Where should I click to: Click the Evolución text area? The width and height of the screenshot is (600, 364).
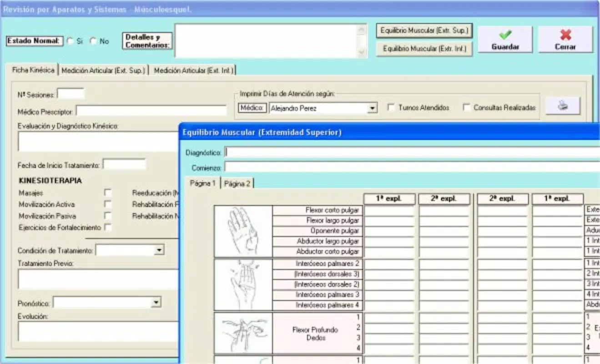pos(98,331)
